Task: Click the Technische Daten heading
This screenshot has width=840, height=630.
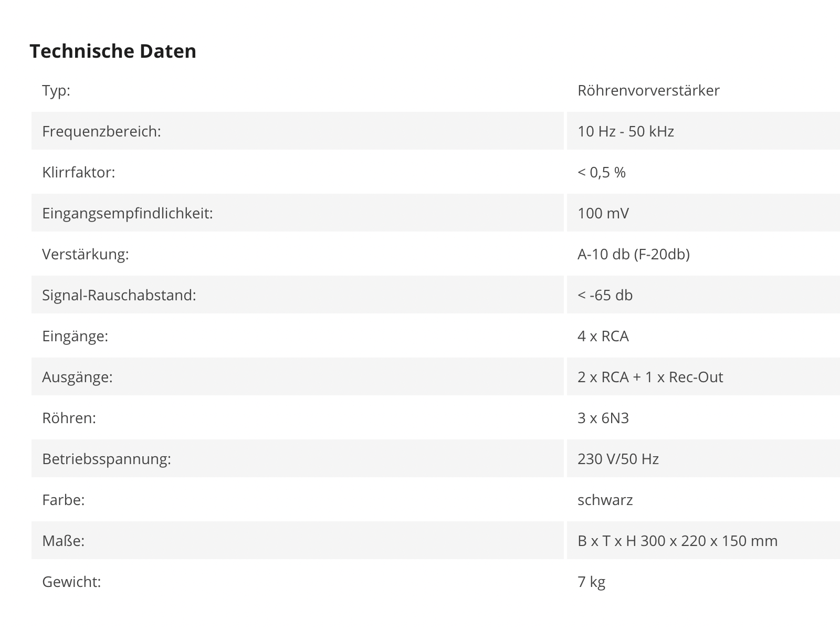Action: [x=113, y=51]
